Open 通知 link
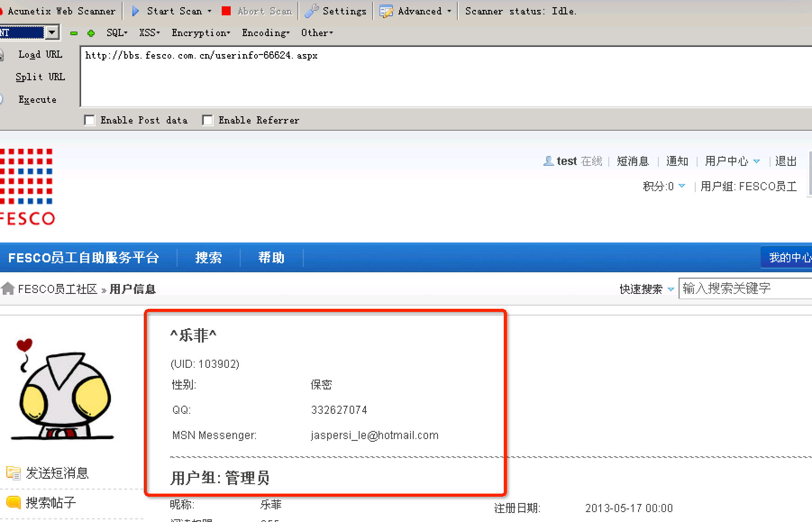812x522 pixels. [677, 161]
